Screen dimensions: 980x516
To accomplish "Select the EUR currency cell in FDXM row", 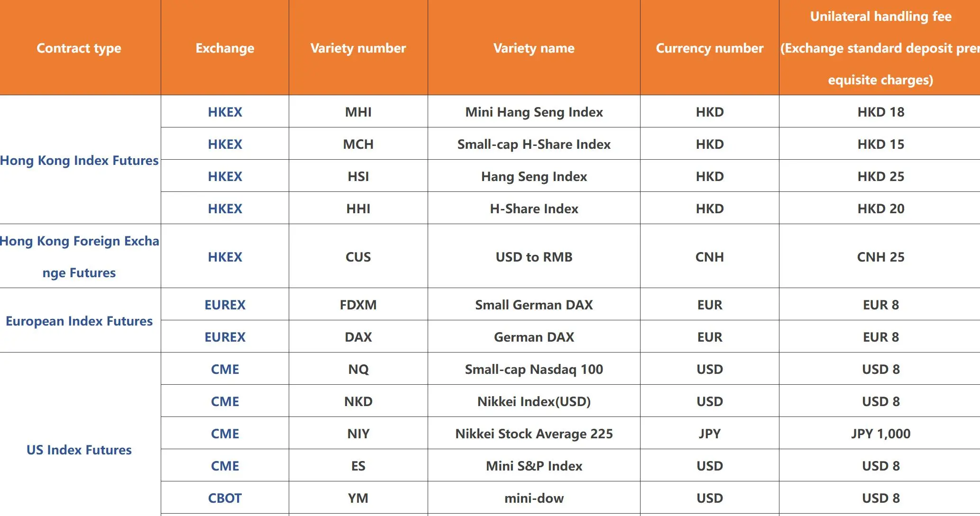I will point(710,305).
